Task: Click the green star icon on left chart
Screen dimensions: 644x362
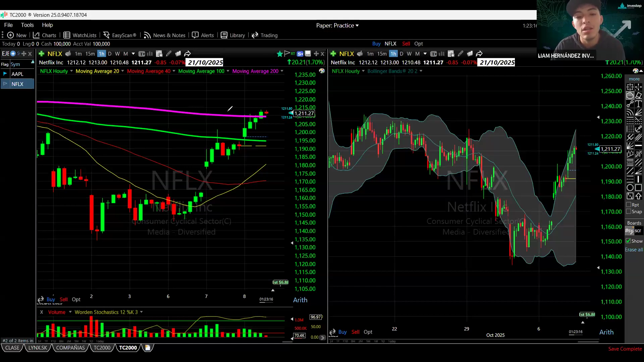Action: pyautogui.click(x=280, y=54)
